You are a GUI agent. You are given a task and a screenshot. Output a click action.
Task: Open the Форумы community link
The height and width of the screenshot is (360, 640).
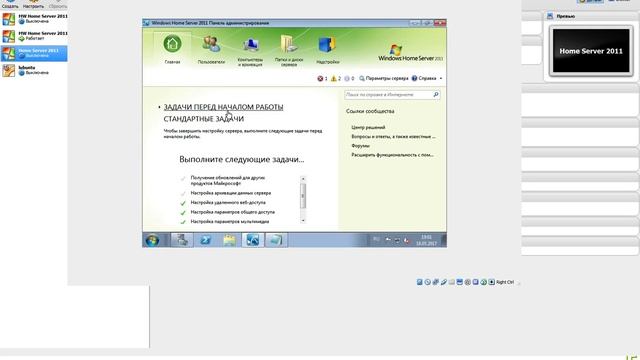(x=360, y=146)
